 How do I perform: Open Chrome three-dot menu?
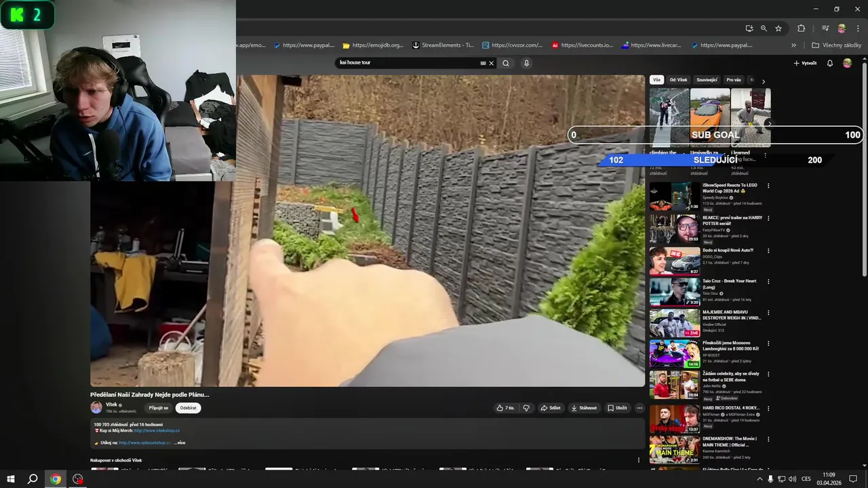pyautogui.click(x=856, y=28)
